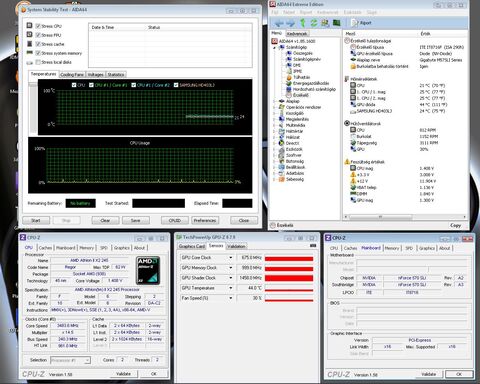The height and width of the screenshot is (384, 480).
Task: Open the GPU Core Clock sensor dropdown
Action: coord(230,258)
